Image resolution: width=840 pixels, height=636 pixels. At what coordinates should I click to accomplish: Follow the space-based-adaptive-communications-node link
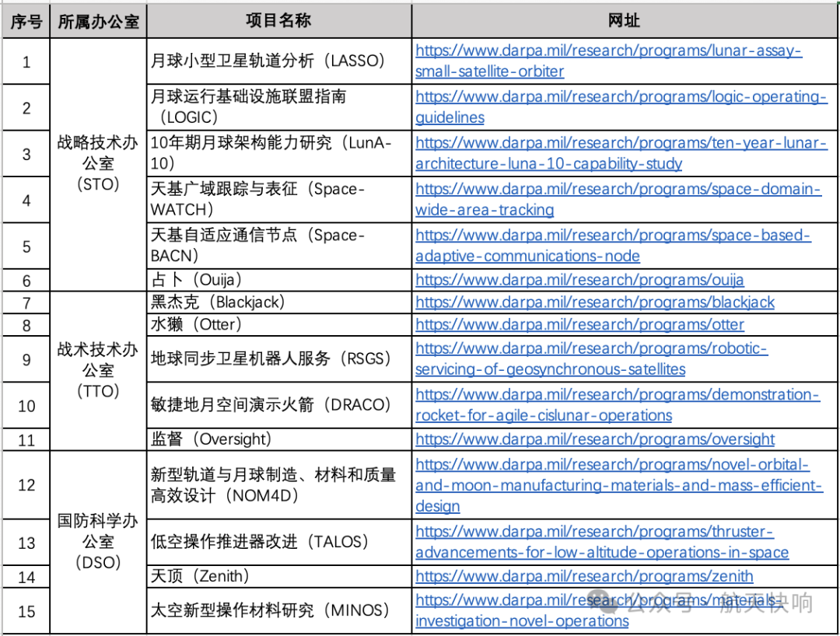[612, 236]
